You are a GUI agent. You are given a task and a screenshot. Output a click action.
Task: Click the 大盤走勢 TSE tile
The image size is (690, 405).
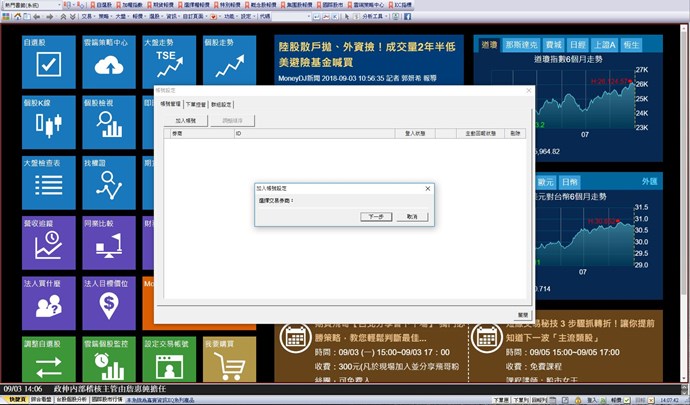(166, 59)
